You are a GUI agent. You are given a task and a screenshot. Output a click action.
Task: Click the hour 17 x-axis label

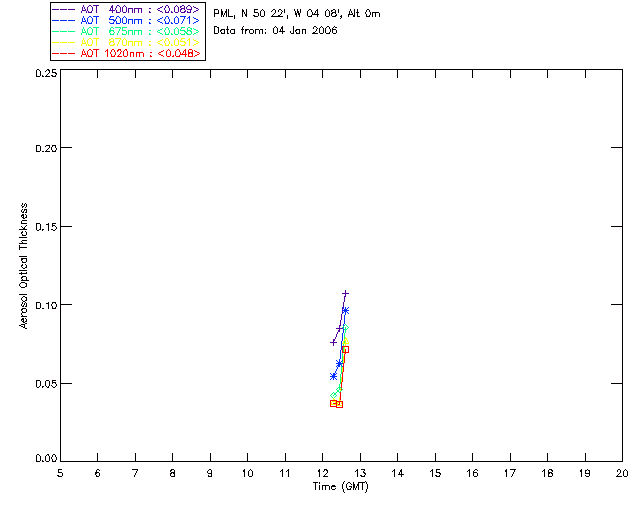point(510,473)
